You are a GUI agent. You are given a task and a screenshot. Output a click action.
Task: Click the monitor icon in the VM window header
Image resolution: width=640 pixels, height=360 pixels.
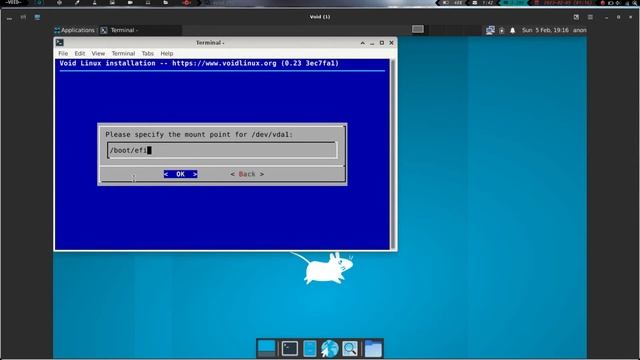[37, 17]
